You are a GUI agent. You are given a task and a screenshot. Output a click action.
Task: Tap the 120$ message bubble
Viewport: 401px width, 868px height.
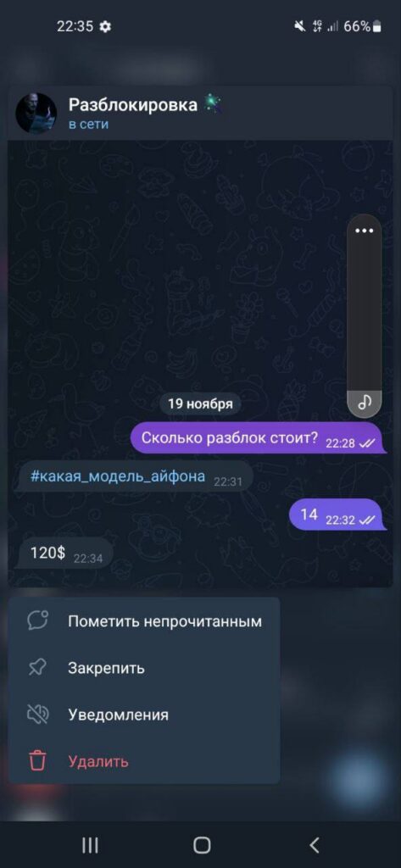(64, 553)
